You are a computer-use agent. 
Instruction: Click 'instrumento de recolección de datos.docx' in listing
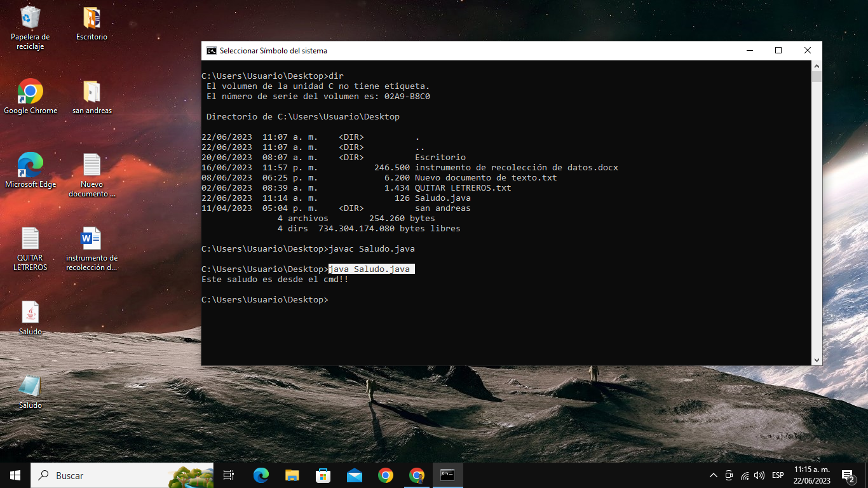click(x=517, y=168)
